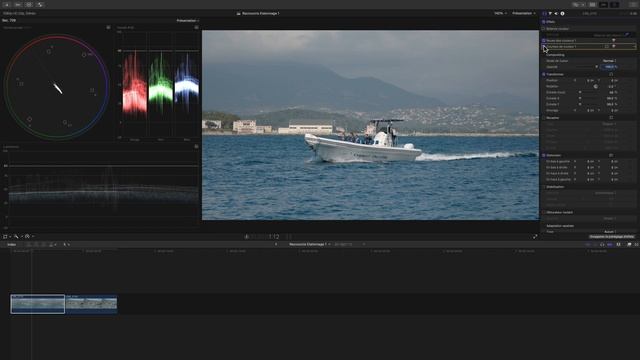Viewport: 640px width, 360px height.
Task: Click the Rotation dial control
Action: click(x=596, y=87)
